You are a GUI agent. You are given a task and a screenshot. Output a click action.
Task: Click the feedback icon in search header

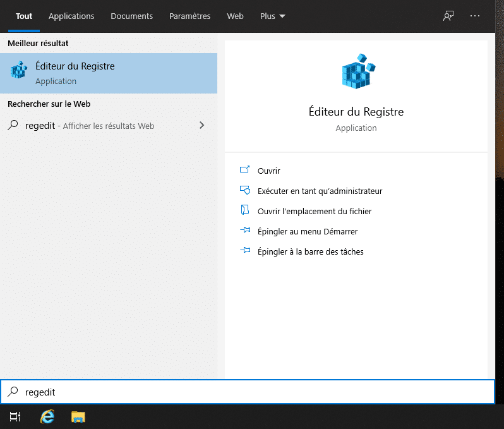click(448, 16)
